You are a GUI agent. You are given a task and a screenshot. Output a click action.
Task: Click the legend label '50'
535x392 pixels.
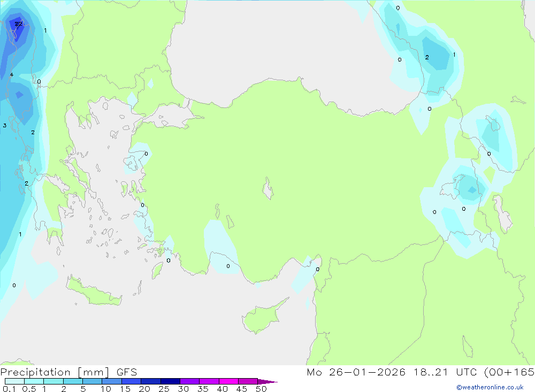click(261, 389)
